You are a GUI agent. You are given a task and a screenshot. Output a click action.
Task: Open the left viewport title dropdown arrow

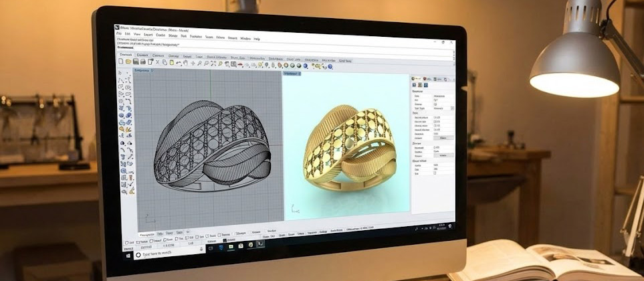pyautogui.click(x=152, y=70)
